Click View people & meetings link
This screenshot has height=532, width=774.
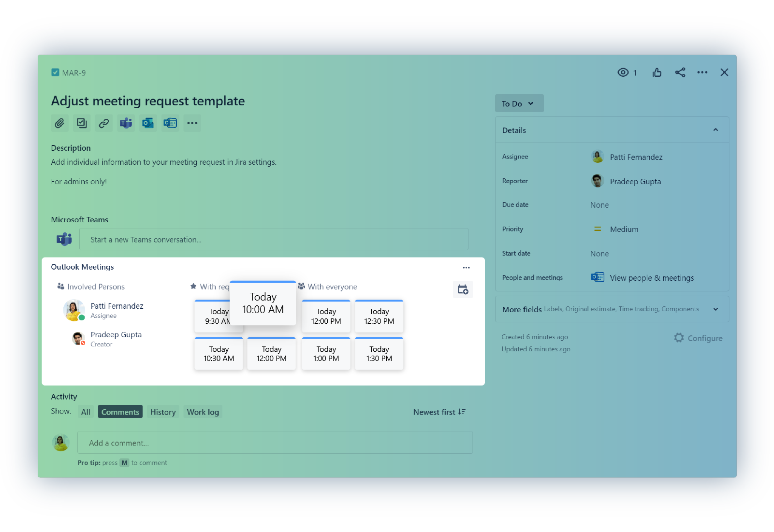651,278
